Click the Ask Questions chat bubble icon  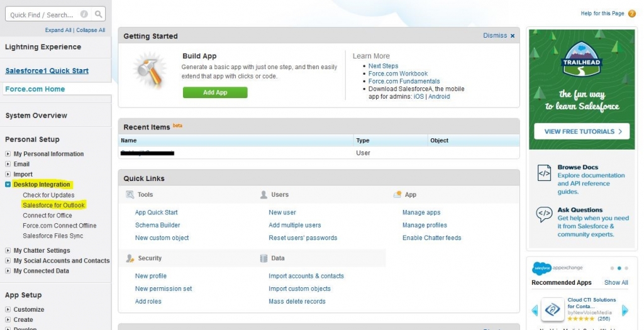(x=544, y=214)
